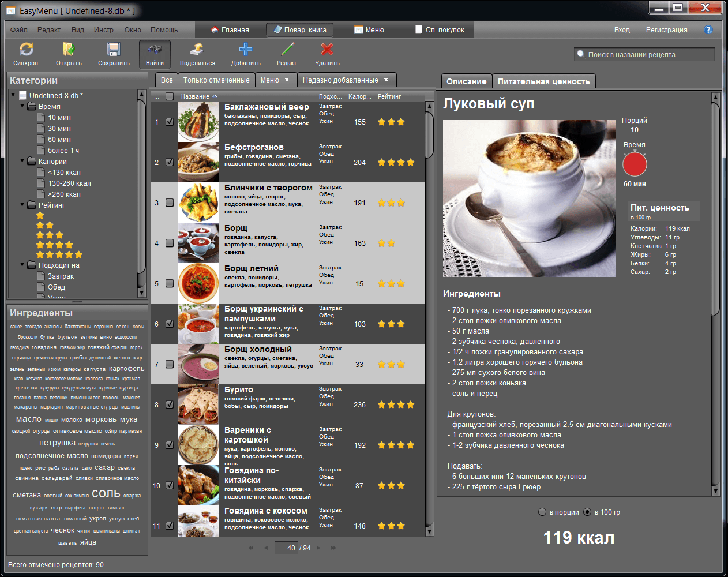Image resolution: width=728 pixels, height=577 pixels.
Task: Click the Синхрон. sync toolbar icon
Action: (x=26, y=50)
